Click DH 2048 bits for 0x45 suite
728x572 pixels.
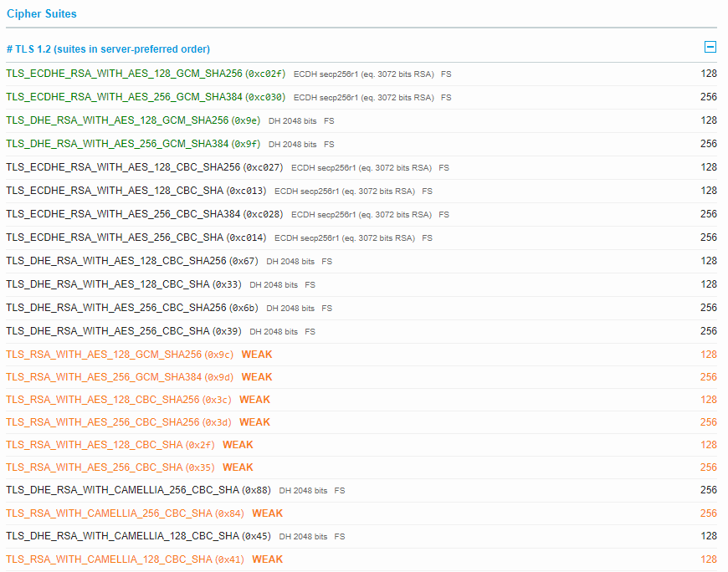pyautogui.click(x=303, y=537)
